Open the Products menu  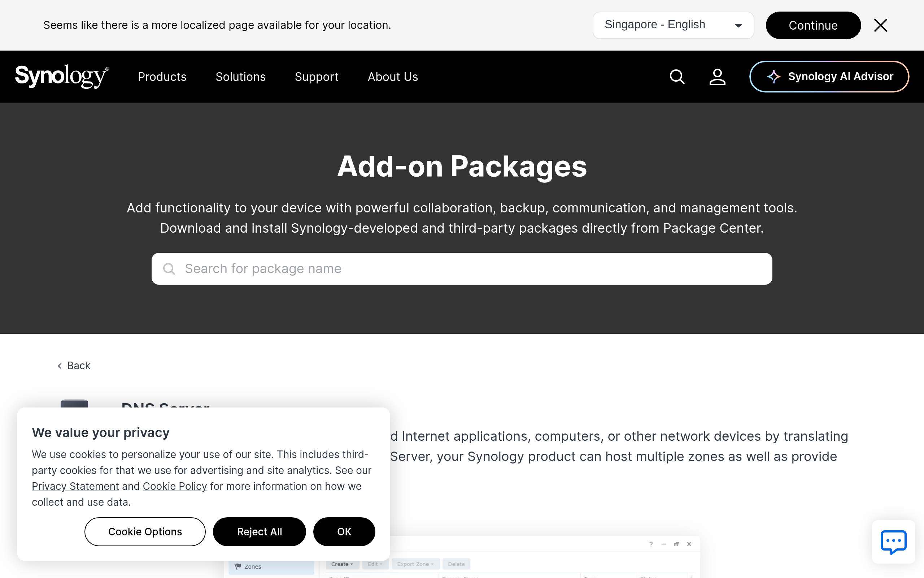(x=162, y=77)
